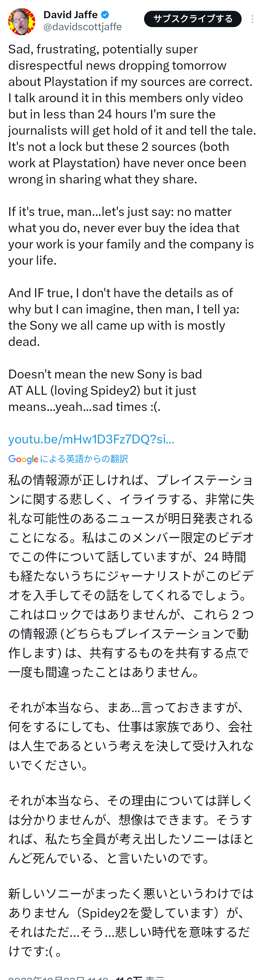Click the による英語からの翻訳 translation label
This screenshot has height=980, width=266.
[84, 459]
